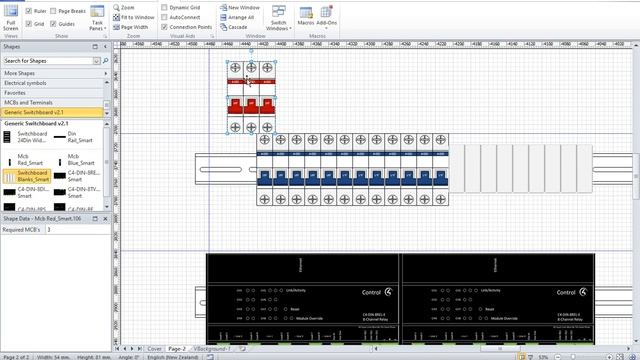Click Fit to Window
This screenshot has width=640, height=360.
point(133,17)
